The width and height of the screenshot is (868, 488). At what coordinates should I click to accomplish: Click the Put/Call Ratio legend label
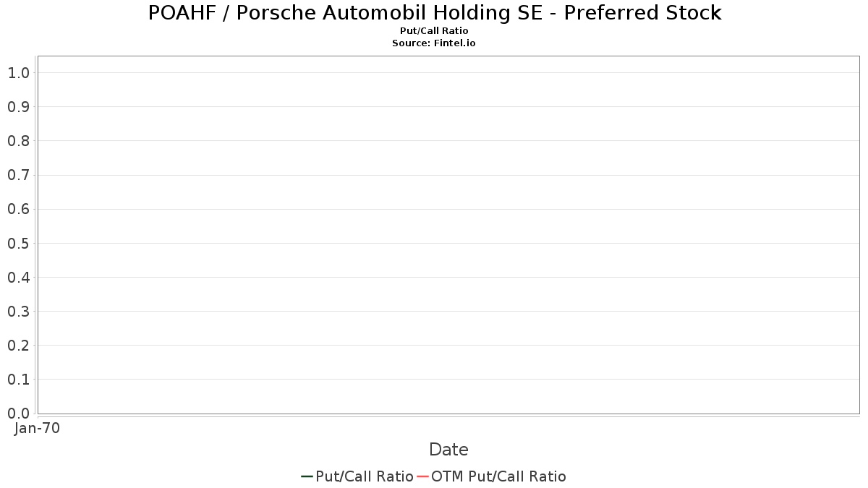[365, 476]
